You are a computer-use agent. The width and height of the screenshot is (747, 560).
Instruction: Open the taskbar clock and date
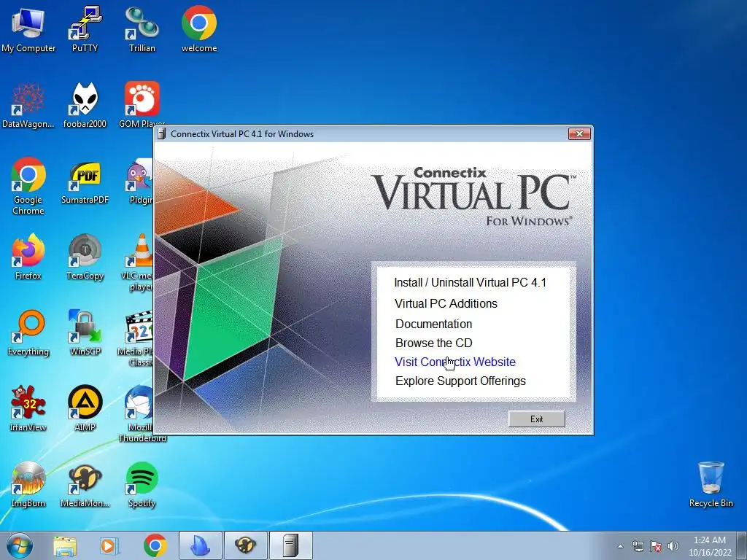(x=710, y=546)
